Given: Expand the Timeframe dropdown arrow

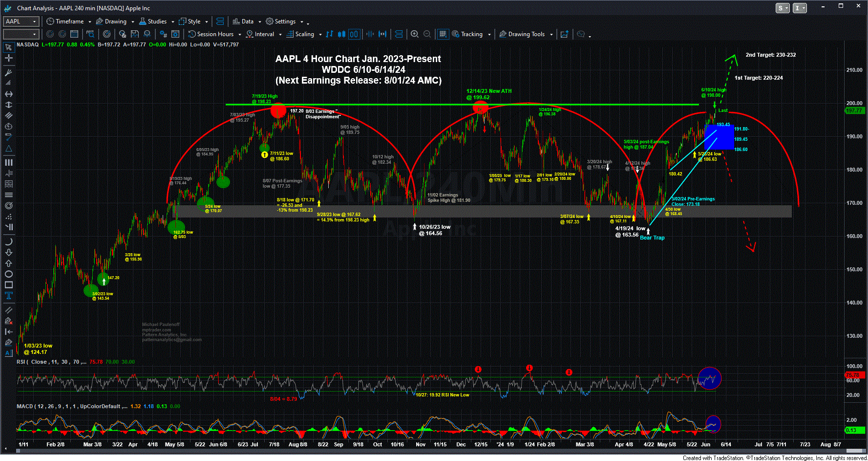Looking at the screenshot, I should (x=89, y=22).
